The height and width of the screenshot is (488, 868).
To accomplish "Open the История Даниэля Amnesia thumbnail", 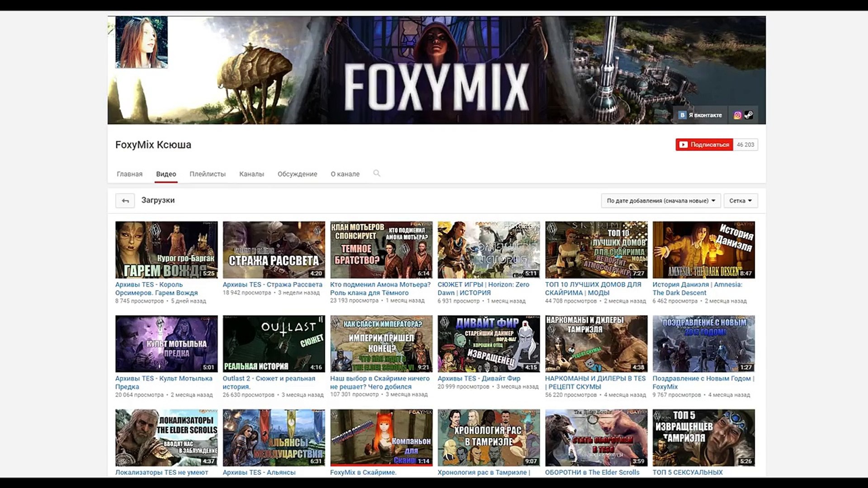I will pyautogui.click(x=704, y=250).
